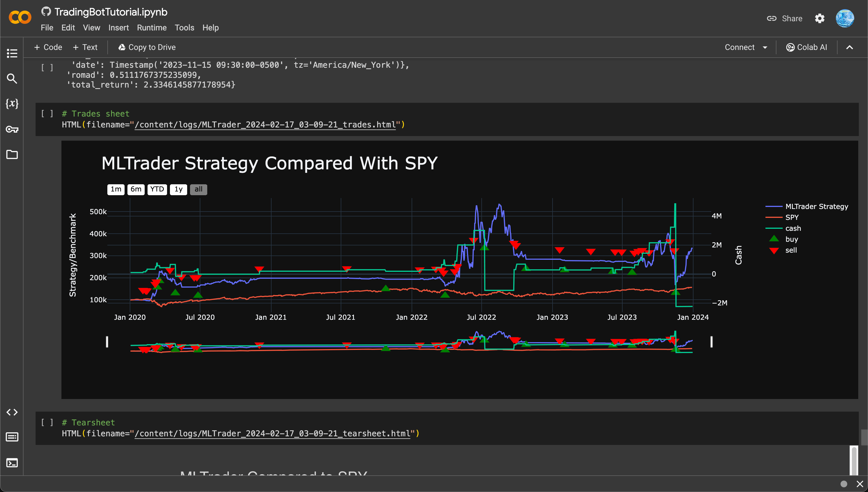
Task: Select the YTD range button
Action: (157, 189)
